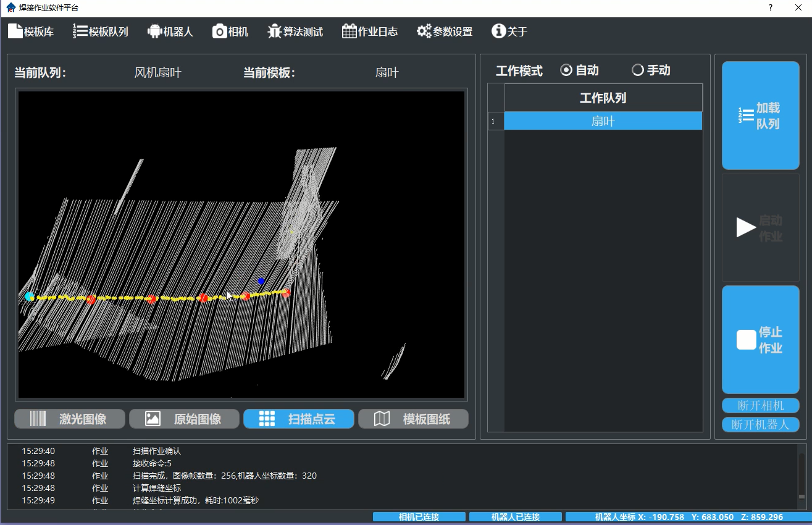Click the 机器人 robot toolbar icon

click(154, 31)
